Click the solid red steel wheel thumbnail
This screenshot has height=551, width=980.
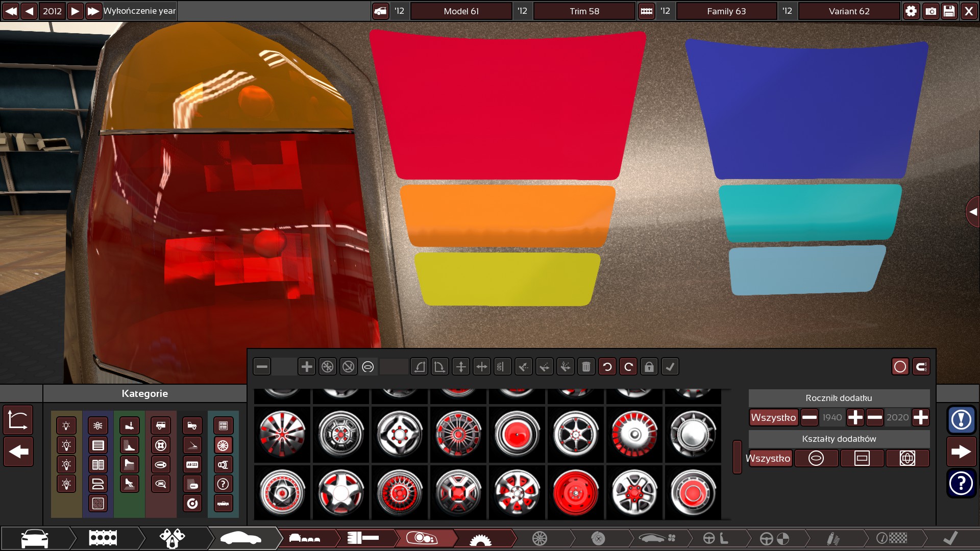tap(576, 493)
